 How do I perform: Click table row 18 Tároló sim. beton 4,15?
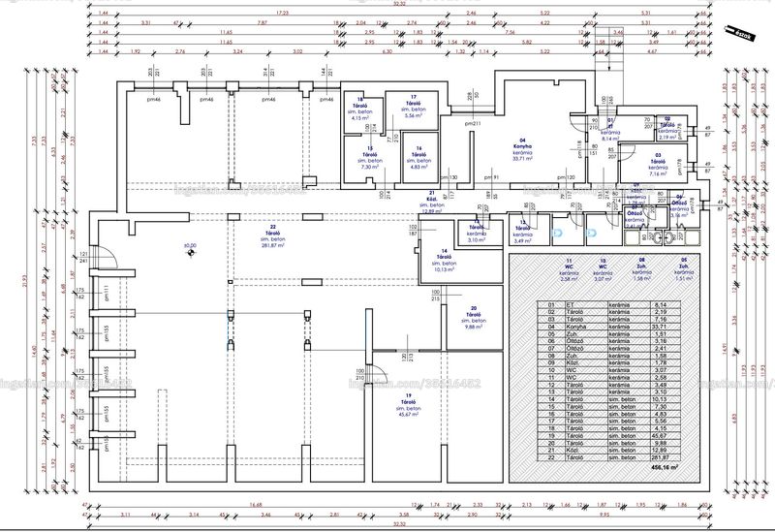(x=609, y=428)
